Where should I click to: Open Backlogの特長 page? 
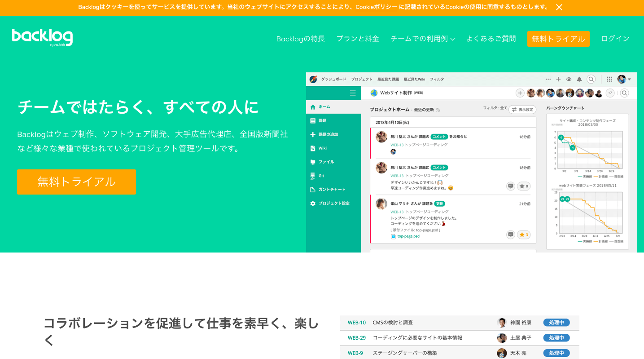pyautogui.click(x=301, y=39)
